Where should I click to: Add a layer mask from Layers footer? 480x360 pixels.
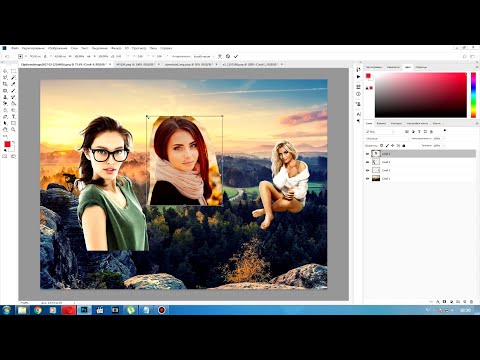[444, 302]
